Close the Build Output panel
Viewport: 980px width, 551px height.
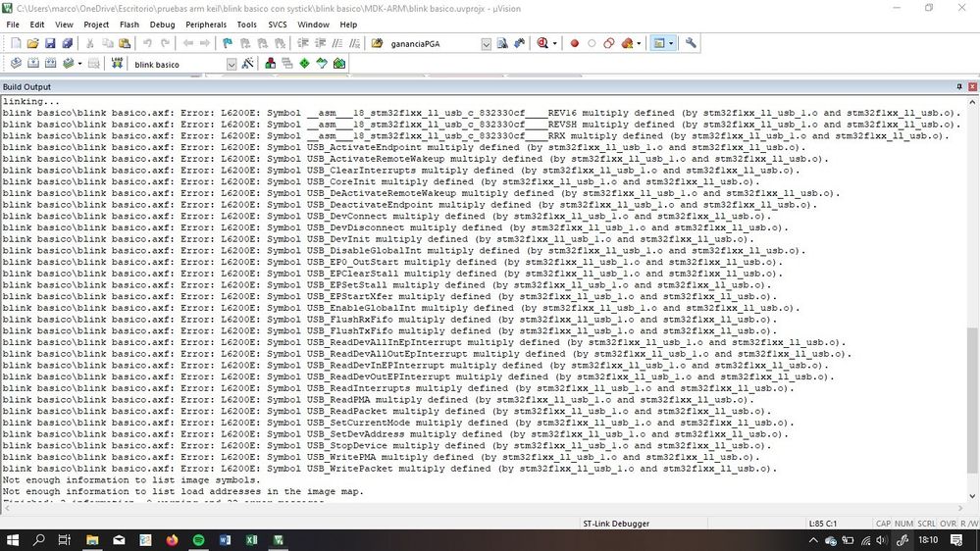tap(972, 87)
